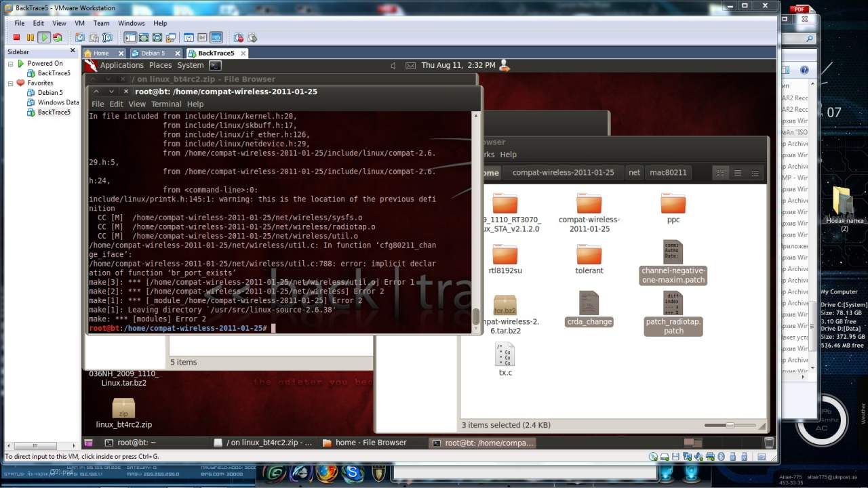Click the Unity mode toolbar icon

point(170,38)
